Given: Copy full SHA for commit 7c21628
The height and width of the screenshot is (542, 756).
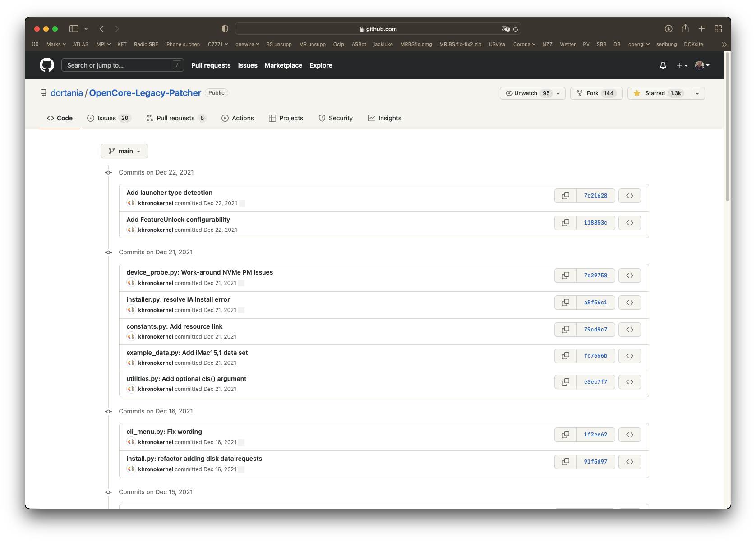Looking at the screenshot, I should tap(566, 196).
